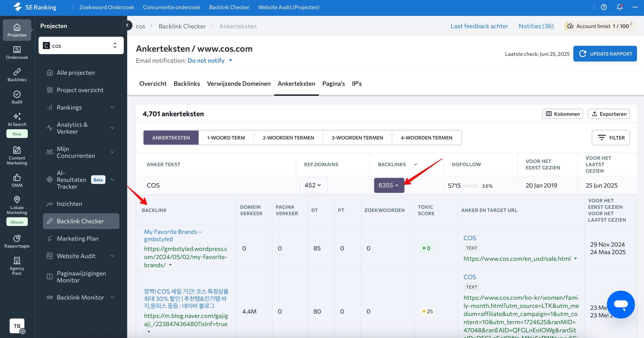Select the 3-WOORDEN TERMEN segment
Viewport: 644px width, 338px height.
[x=357, y=138]
